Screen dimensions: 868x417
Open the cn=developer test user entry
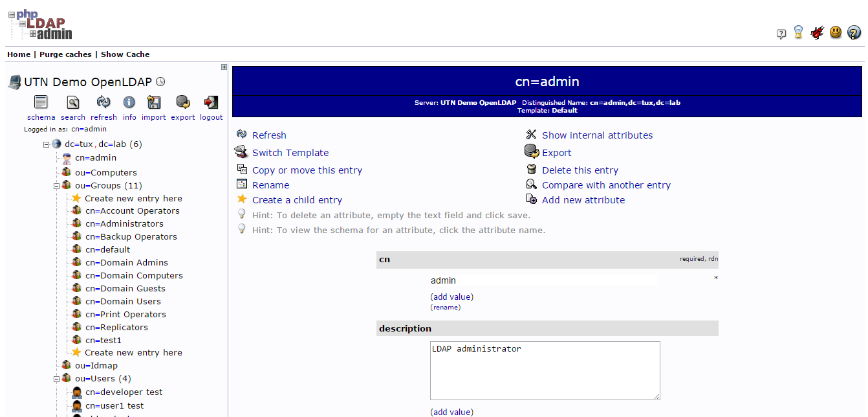124,392
